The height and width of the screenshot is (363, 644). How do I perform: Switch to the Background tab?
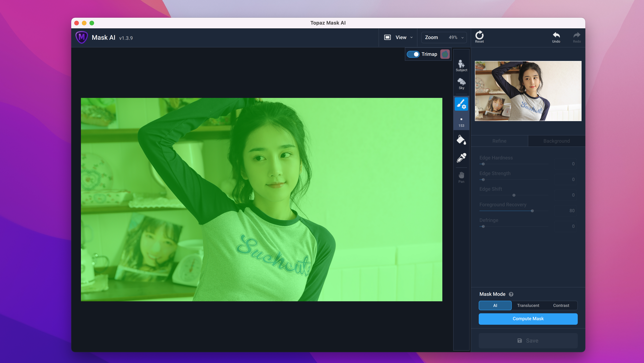coord(556,141)
